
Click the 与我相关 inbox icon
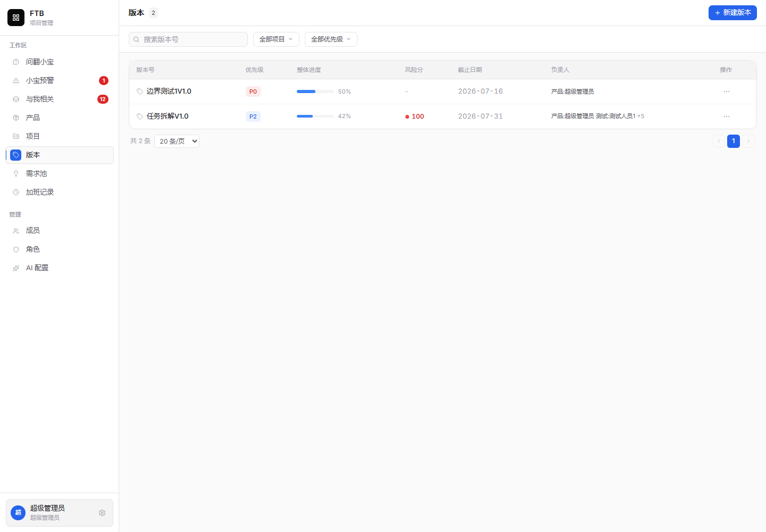click(16, 99)
